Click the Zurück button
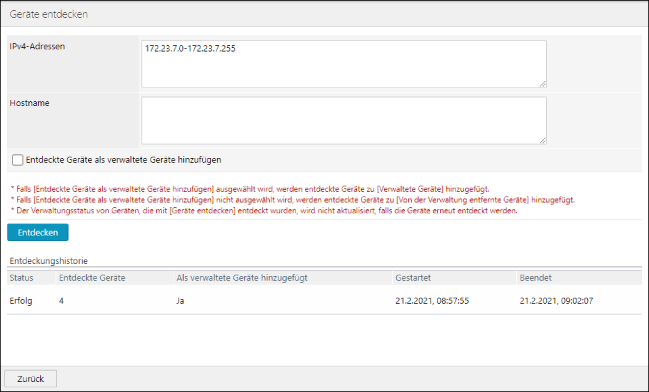This screenshot has height=392, width=649. [x=31, y=379]
